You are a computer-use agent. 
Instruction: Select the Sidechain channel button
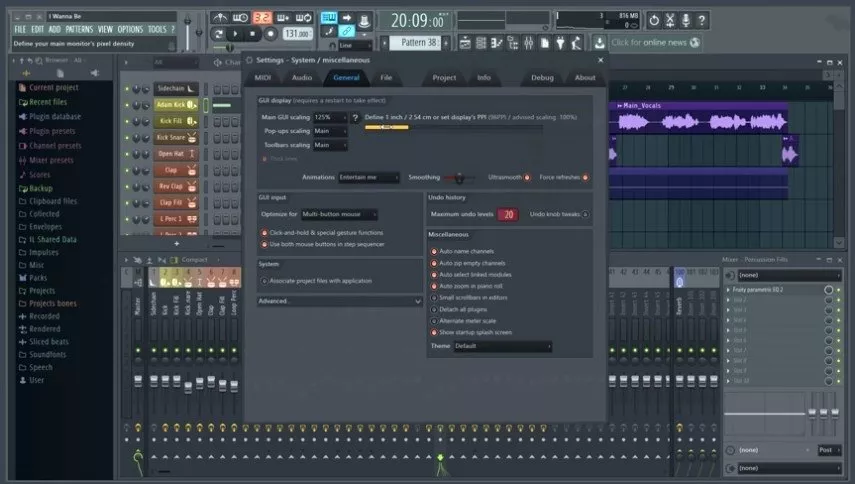pyautogui.click(x=176, y=88)
